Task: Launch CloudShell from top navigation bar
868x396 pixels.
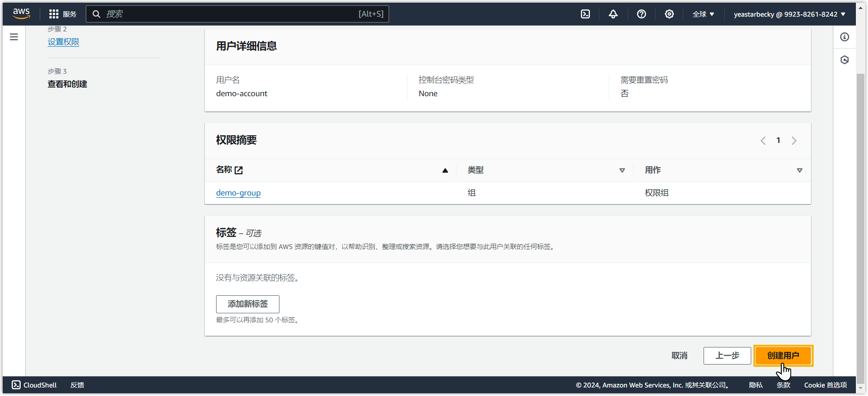Action: click(x=585, y=14)
